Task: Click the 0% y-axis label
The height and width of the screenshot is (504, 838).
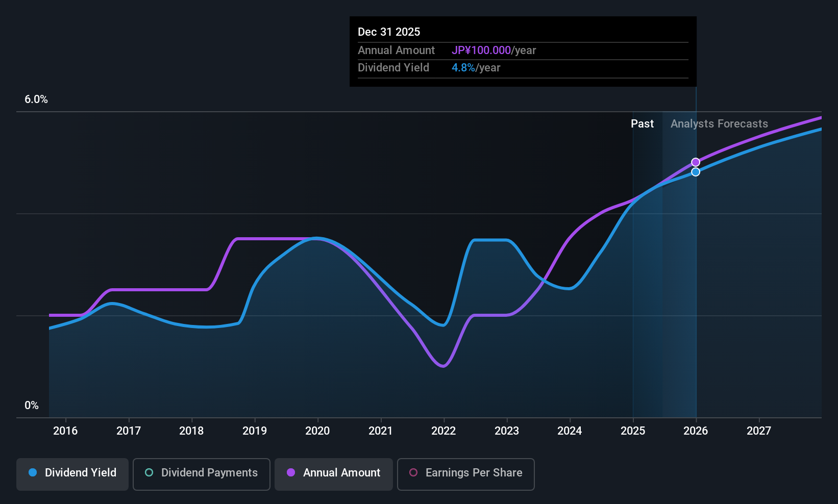Action: coord(32,406)
